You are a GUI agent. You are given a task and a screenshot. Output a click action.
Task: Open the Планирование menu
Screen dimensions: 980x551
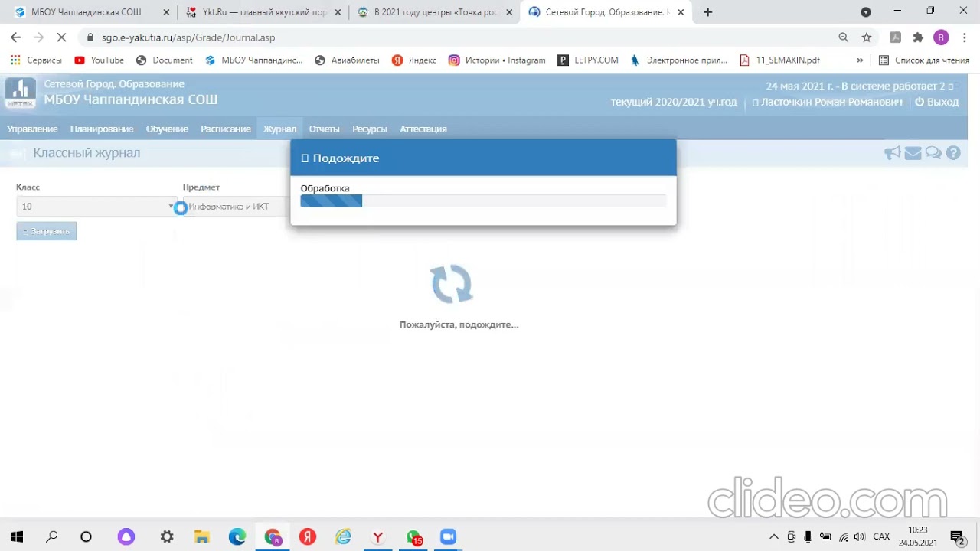point(102,129)
